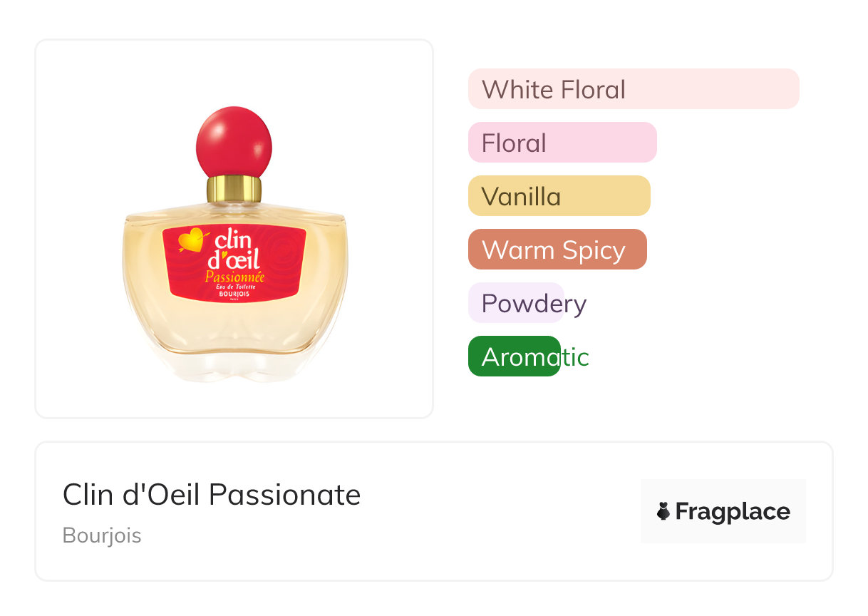Click the Fragplace perfume bottle icon
The width and height of the screenshot is (868, 616).
click(663, 511)
